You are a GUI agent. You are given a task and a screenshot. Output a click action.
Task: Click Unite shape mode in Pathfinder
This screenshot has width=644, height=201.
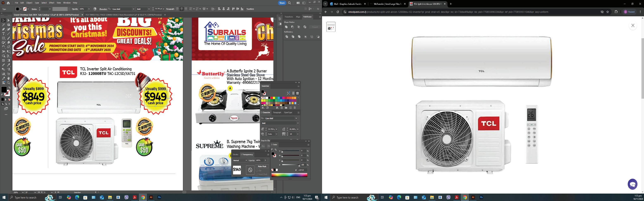[286, 27]
